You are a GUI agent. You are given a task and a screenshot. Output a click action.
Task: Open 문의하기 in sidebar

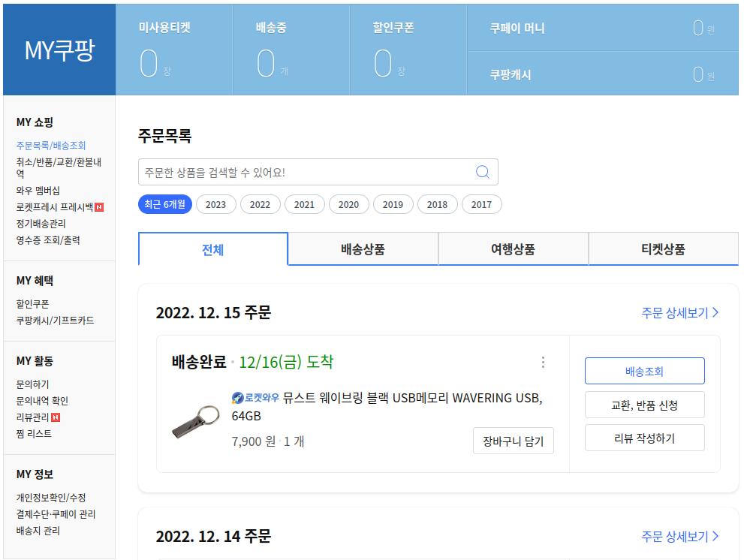click(33, 384)
